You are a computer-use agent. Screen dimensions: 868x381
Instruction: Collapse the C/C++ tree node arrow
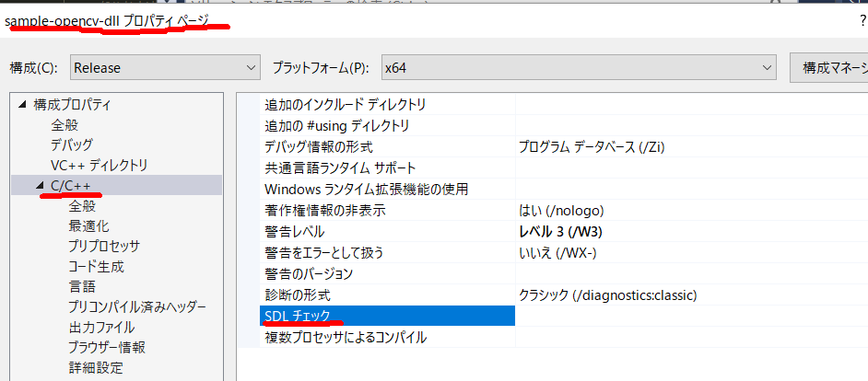pyautogui.click(x=40, y=186)
